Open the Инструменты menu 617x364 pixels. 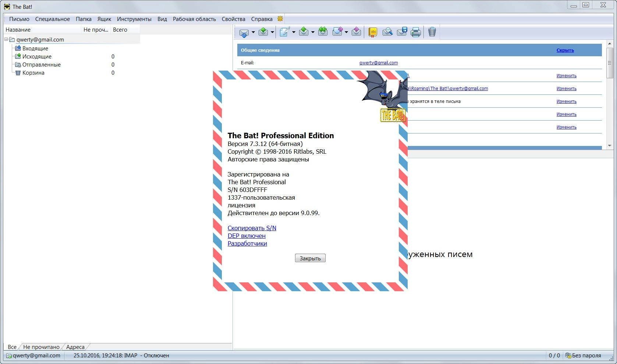coord(134,19)
